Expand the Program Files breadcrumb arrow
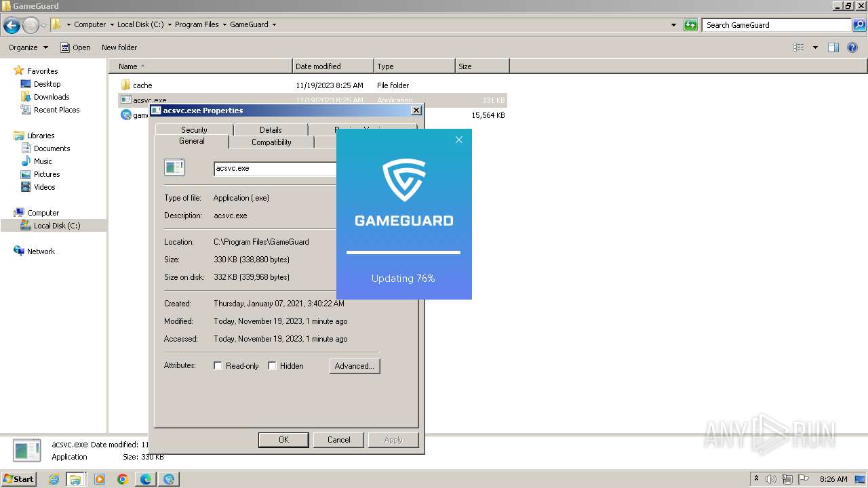The image size is (868, 488). point(224,24)
